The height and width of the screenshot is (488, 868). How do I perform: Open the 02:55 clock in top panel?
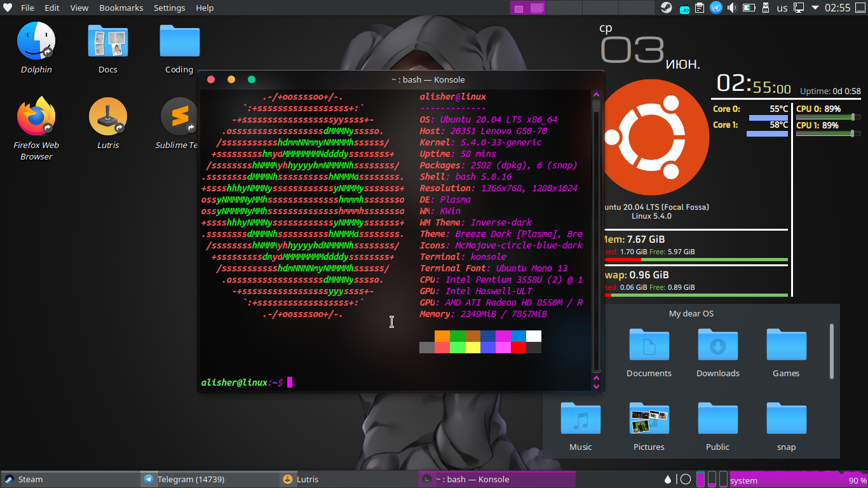point(837,8)
